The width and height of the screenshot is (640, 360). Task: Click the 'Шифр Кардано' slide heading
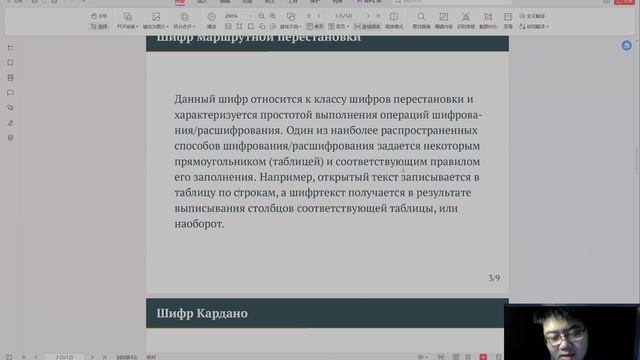[x=202, y=313]
